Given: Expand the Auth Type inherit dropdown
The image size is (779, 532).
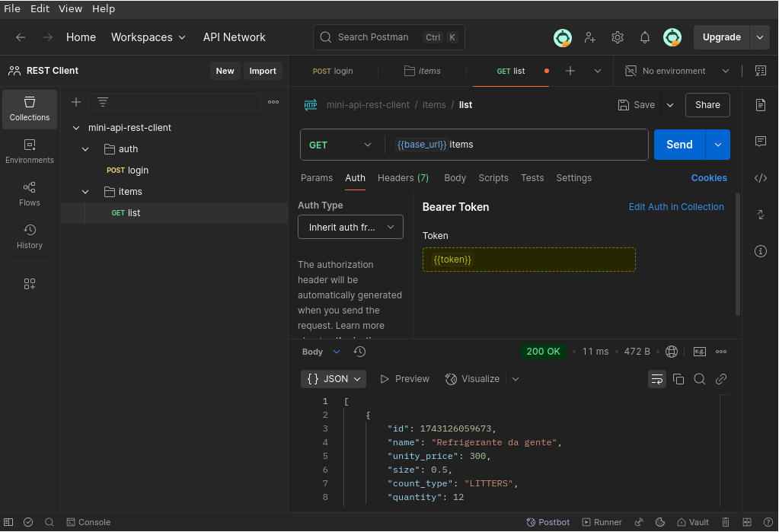Looking at the screenshot, I should 350,227.
